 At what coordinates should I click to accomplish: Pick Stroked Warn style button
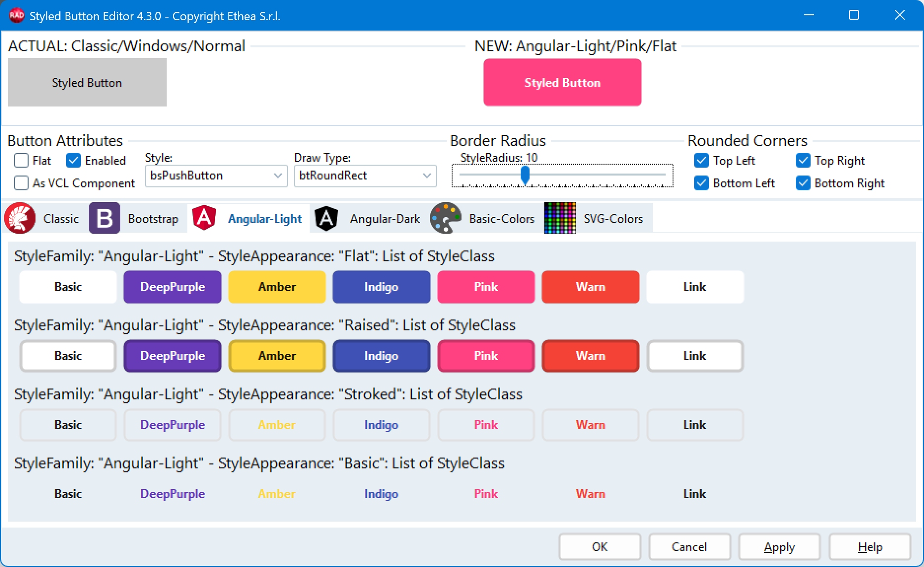point(591,425)
